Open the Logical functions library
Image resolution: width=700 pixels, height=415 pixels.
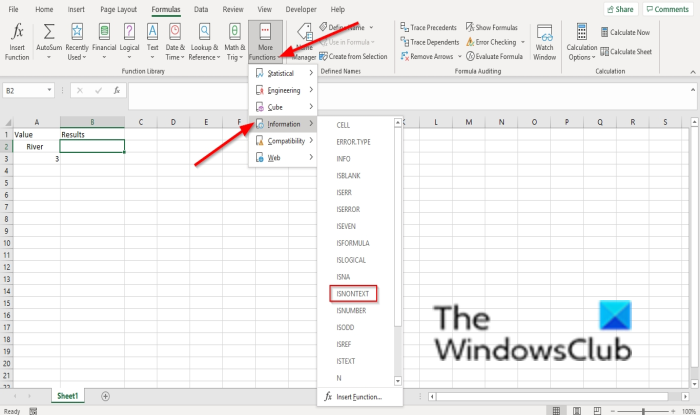[x=129, y=42]
